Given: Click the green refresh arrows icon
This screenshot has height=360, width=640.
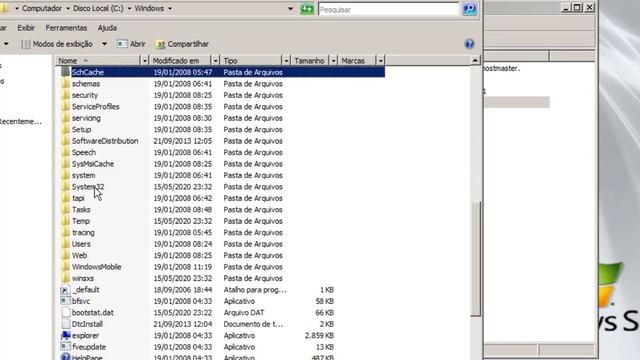Looking at the screenshot, I should (307, 9).
